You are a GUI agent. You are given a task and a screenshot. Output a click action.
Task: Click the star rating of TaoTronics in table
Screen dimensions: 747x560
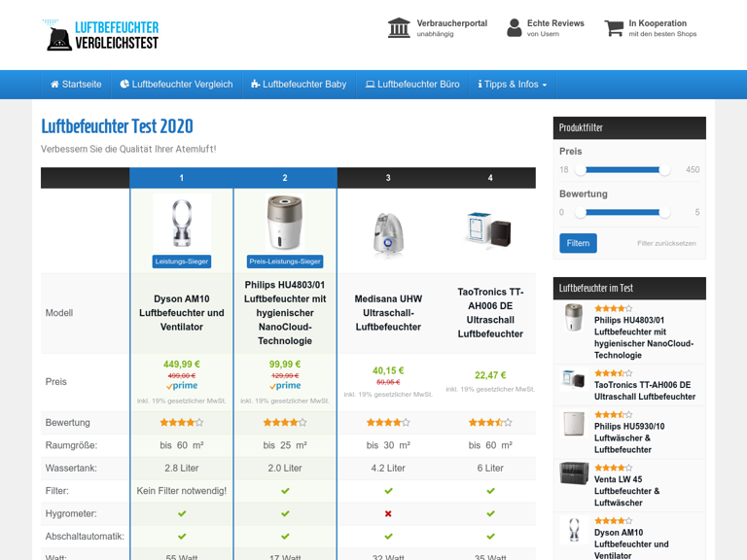490,423
